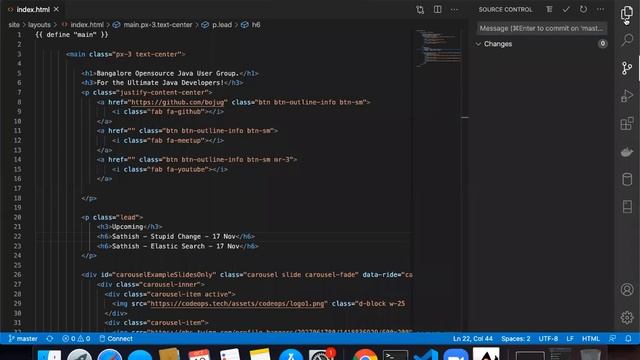Open the database cylinder view
This screenshot has width=640, height=360.
tap(627, 179)
